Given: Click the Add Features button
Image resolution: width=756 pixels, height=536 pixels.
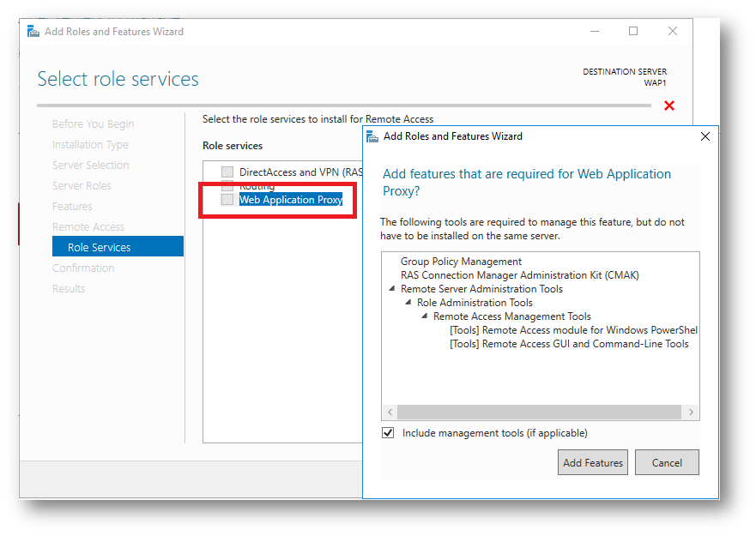Looking at the screenshot, I should coord(592,463).
